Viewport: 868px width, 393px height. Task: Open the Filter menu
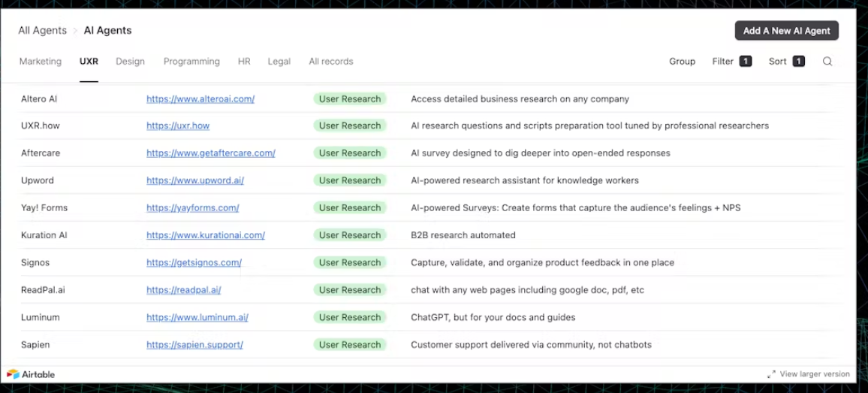(732, 62)
